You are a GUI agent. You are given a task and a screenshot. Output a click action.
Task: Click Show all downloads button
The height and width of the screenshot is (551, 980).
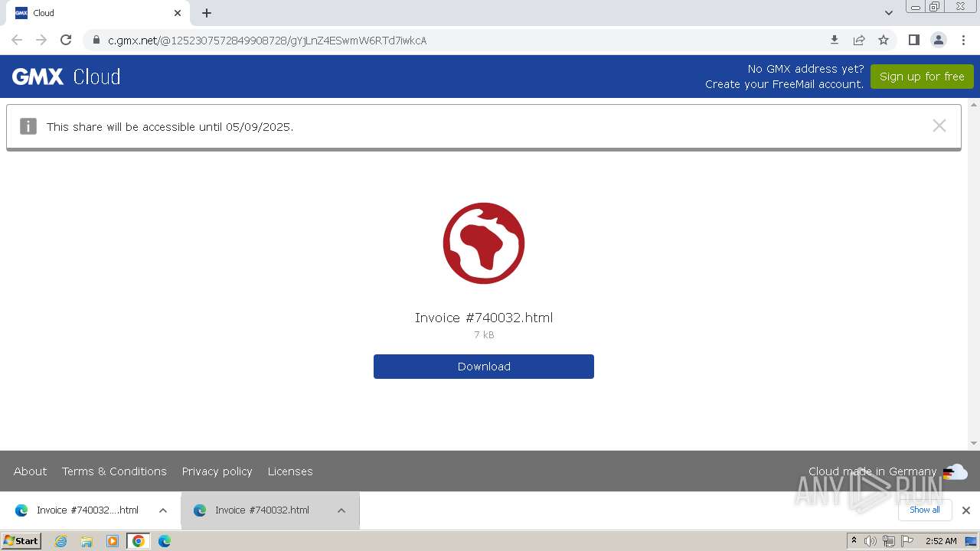click(924, 510)
